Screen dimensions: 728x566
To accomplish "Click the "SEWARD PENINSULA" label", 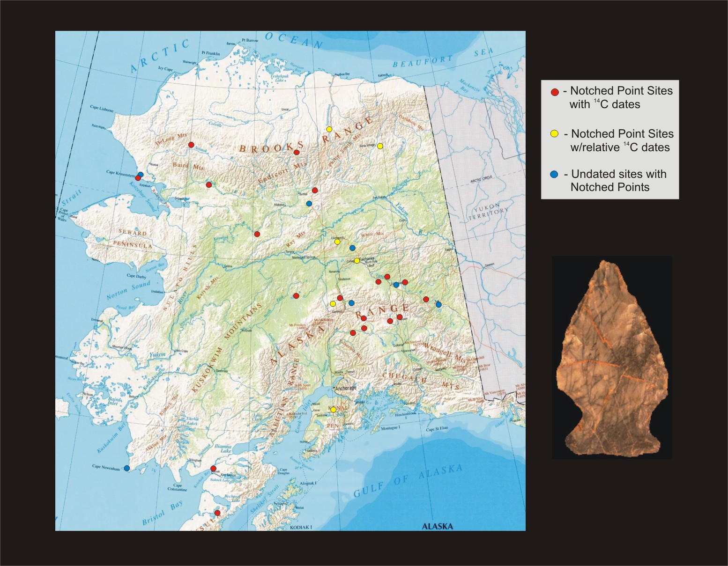I will coord(135,239).
